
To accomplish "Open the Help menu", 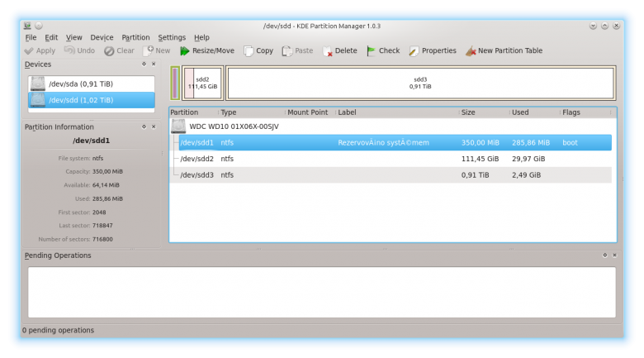I will click(x=201, y=37).
